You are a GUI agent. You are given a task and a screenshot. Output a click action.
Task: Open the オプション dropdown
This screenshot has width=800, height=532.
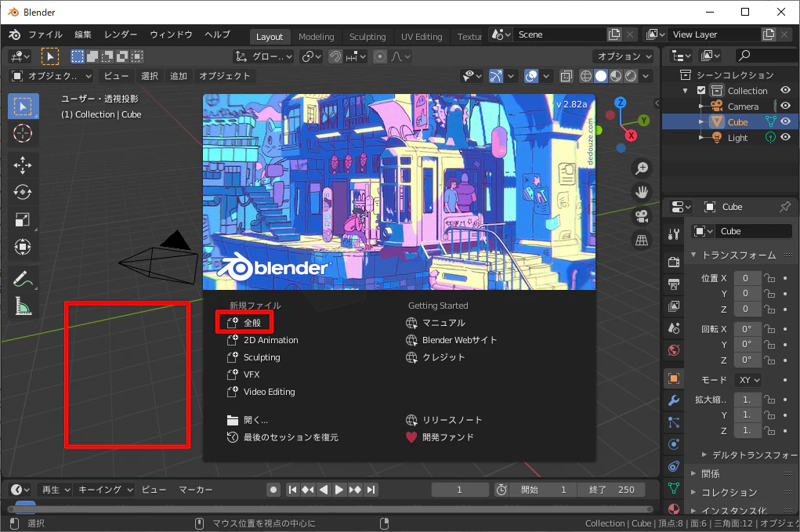(624, 56)
